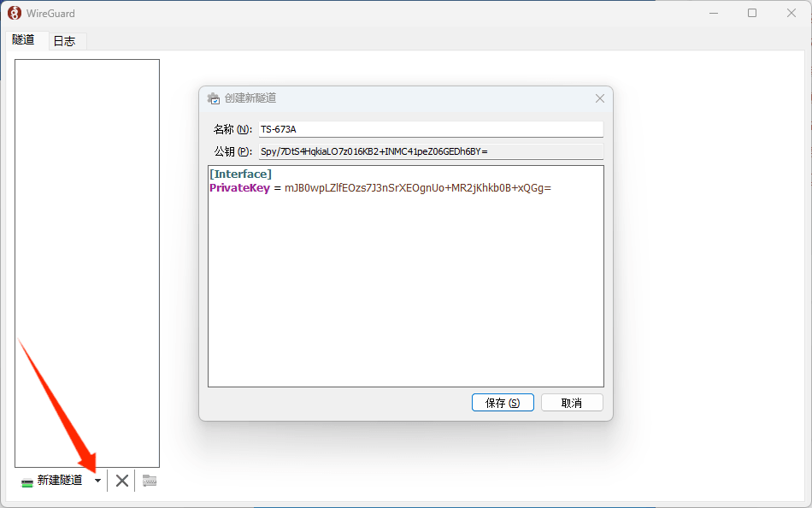Click the 保存 button
The image size is (812, 508).
[503, 403]
